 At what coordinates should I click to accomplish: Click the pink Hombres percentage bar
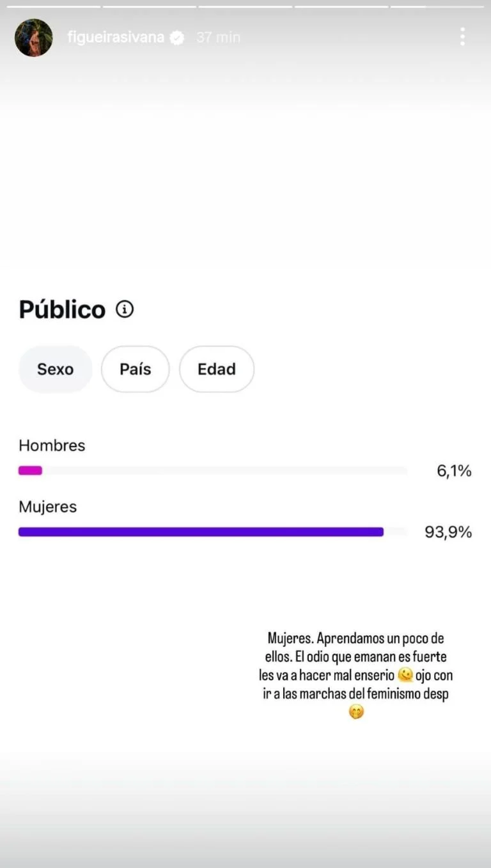30,471
